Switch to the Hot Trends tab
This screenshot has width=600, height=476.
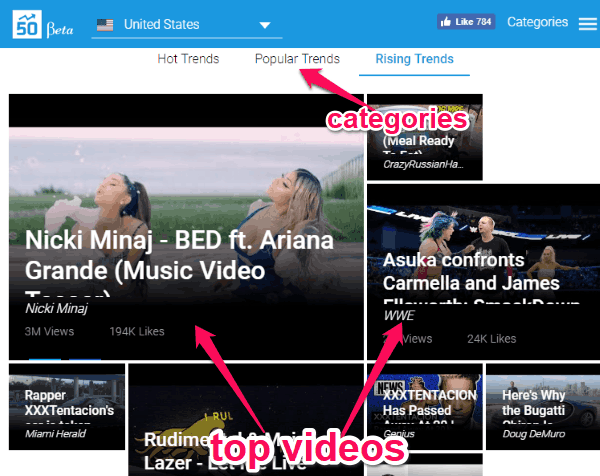(x=188, y=59)
